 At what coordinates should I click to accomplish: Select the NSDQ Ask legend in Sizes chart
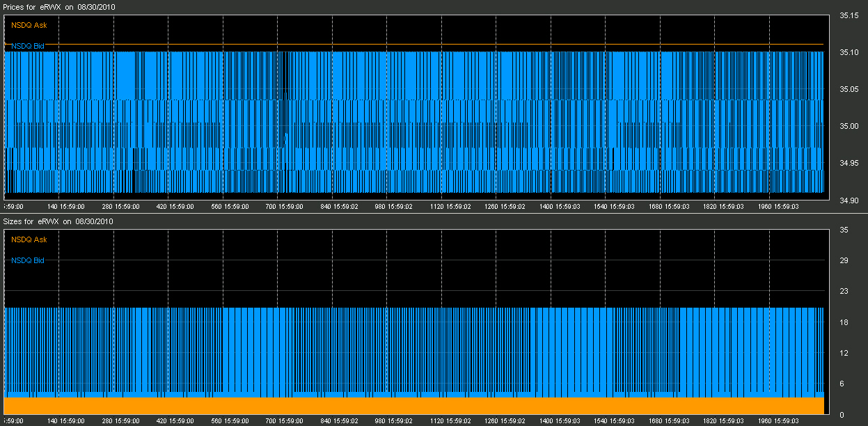(29, 239)
